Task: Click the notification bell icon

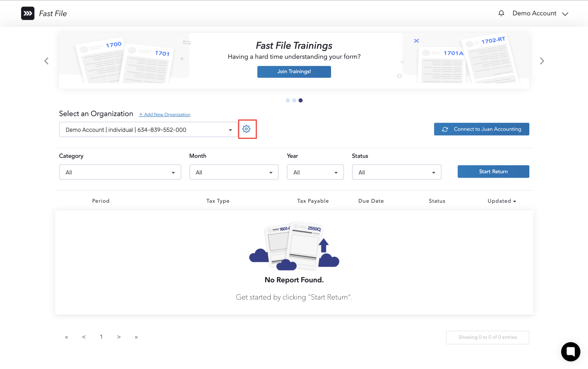Action: click(501, 13)
